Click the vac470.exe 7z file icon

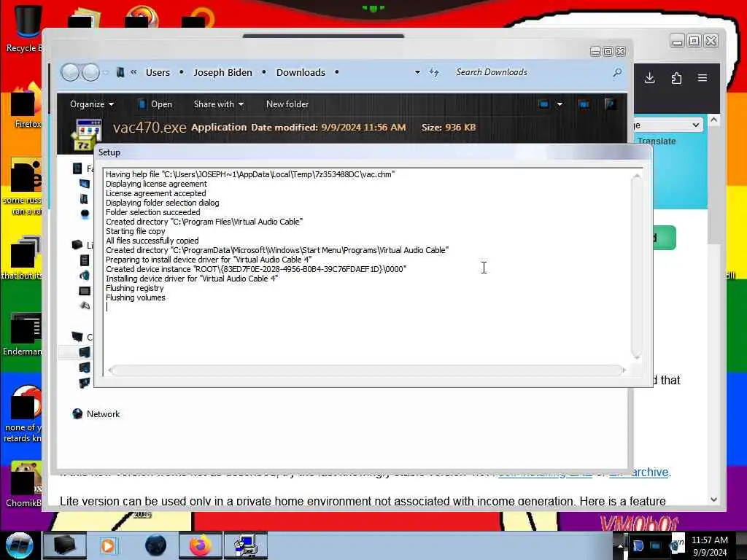(86, 135)
